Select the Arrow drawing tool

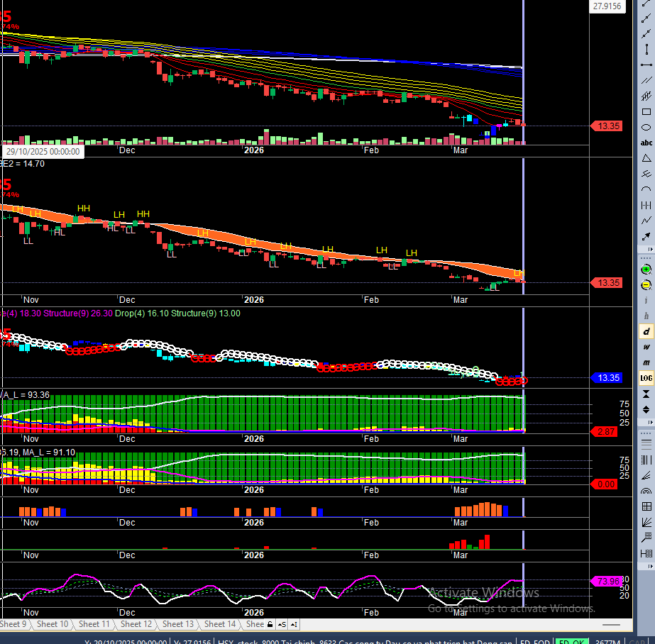coord(646,236)
